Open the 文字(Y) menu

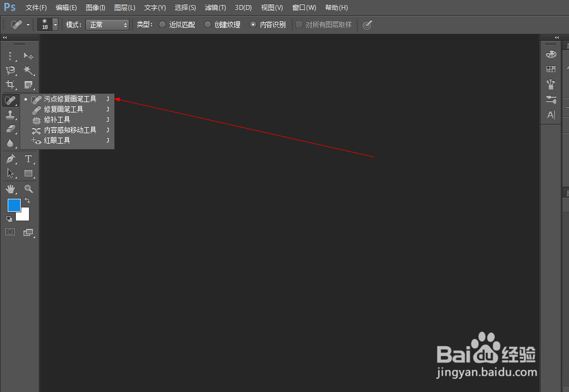coord(155,8)
